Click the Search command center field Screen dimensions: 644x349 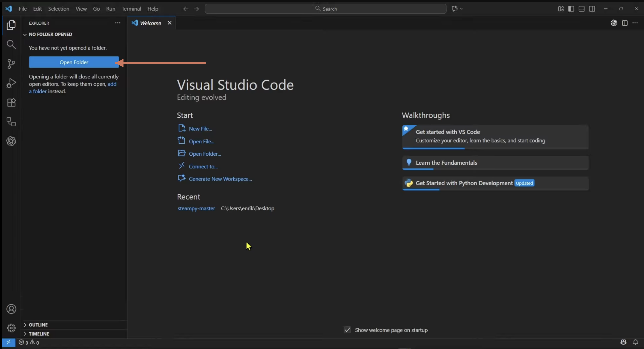pos(326,9)
